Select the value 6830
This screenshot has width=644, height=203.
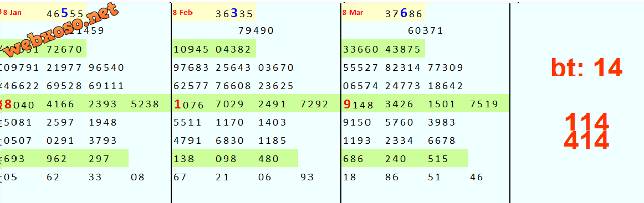click(229, 140)
